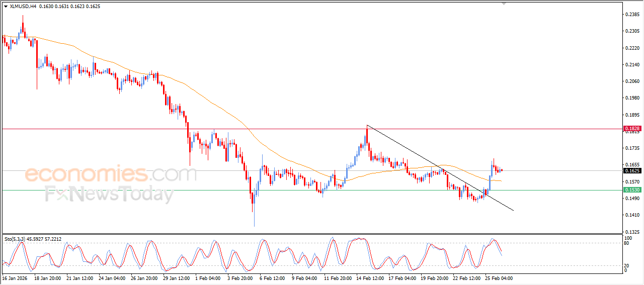This screenshot has height=285, width=644.
Task: Click the 0.2385 price scale label
Action: [633, 15]
